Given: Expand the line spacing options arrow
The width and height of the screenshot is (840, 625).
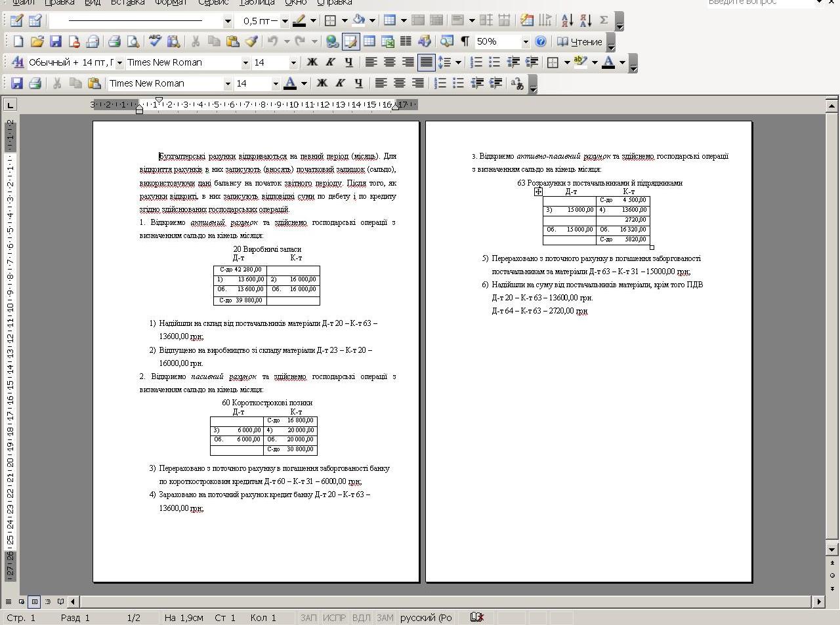Looking at the screenshot, I should (458, 62).
